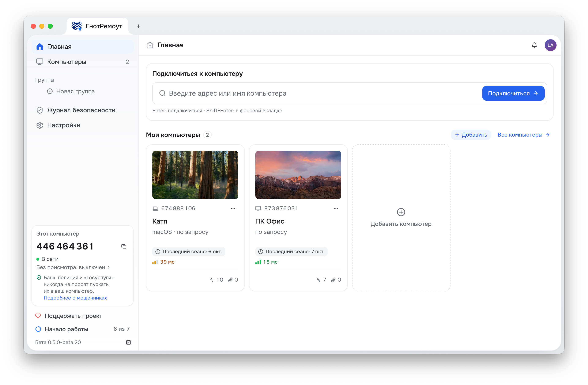The width and height of the screenshot is (588, 385).
Task: Click the activity count 10 on Катя card
Action: point(216,279)
